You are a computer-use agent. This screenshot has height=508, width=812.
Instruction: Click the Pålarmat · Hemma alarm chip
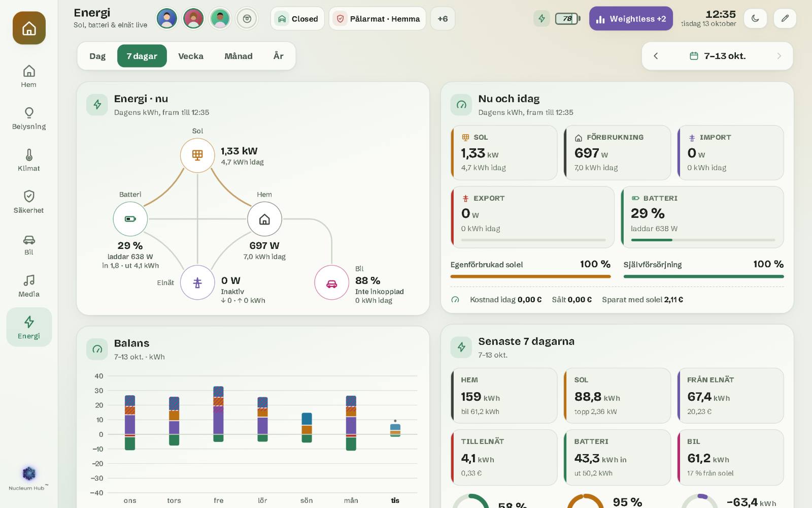[x=377, y=19]
